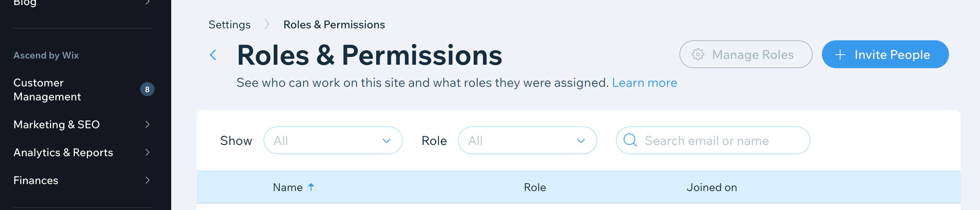The height and width of the screenshot is (210, 980).
Task: Open the Role filter dropdown
Action: click(527, 140)
